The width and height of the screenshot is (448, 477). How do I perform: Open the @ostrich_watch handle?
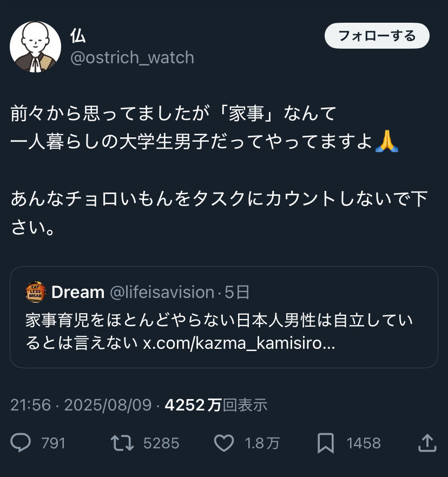[x=132, y=57]
